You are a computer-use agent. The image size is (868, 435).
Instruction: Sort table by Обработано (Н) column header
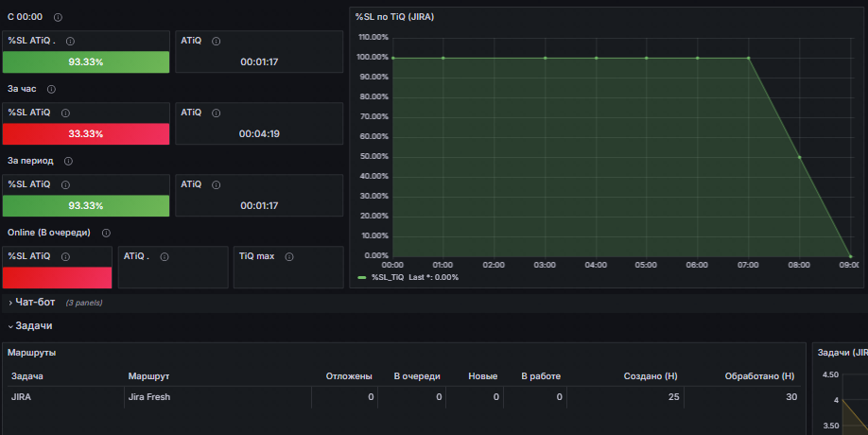759,376
